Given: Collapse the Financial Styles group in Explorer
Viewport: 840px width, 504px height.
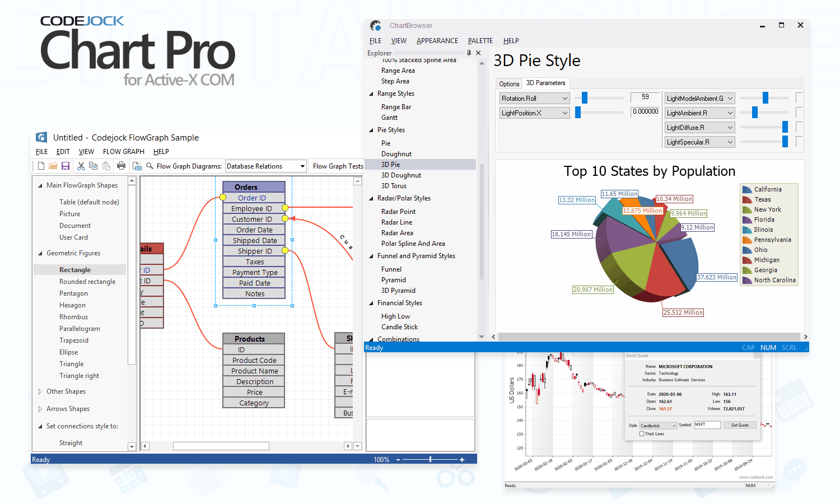Looking at the screenshot, I should pyautogui.click(x=371, y=303).
